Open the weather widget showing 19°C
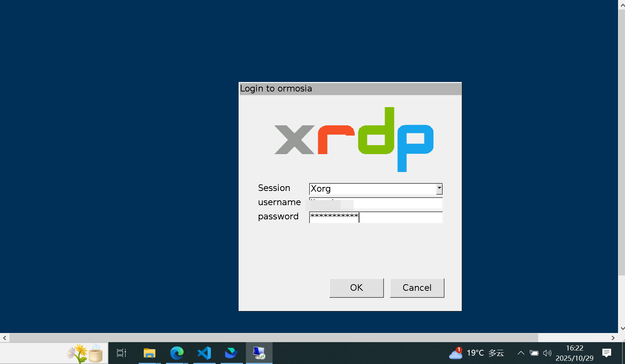 pyautogui.click(x=477, y=353)
